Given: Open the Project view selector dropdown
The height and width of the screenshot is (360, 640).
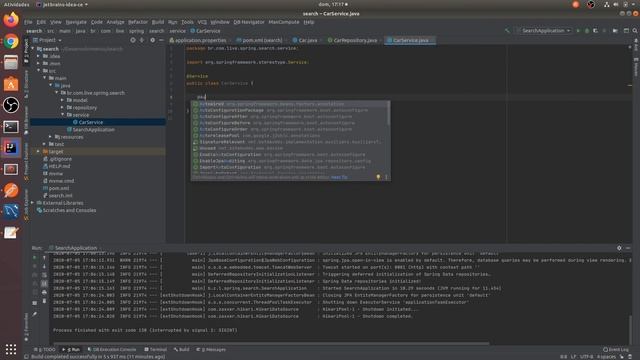Looking at the screenshot, I should click(x=48, y=40).
